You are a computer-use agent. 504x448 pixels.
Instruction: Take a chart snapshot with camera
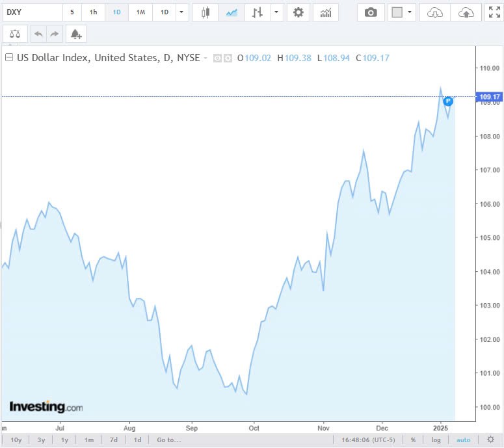pos(371,12)
